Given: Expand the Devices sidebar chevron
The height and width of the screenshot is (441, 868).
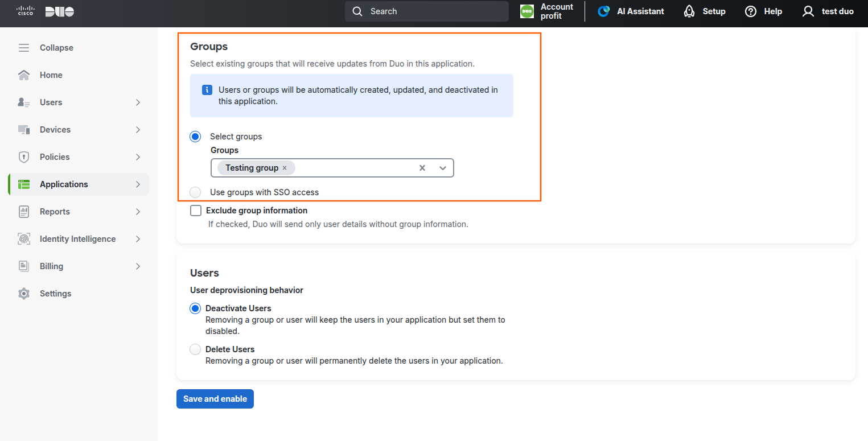Looking at the screenshot, I should coord(138,130).
